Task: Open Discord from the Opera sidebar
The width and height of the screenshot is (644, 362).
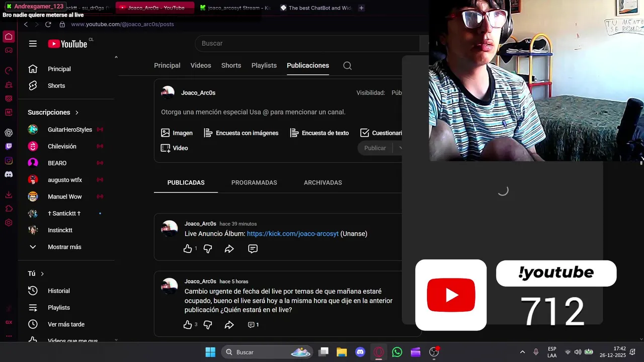Action: [9, 174]
